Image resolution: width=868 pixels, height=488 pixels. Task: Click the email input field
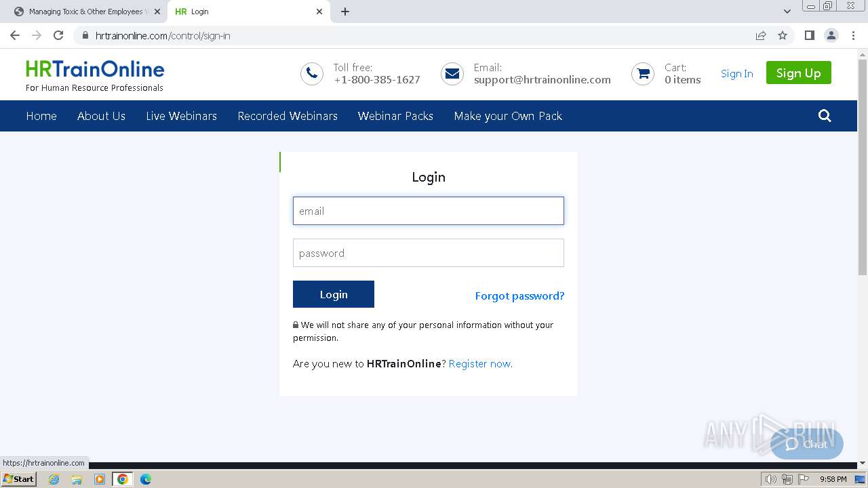tap(429, 211)
